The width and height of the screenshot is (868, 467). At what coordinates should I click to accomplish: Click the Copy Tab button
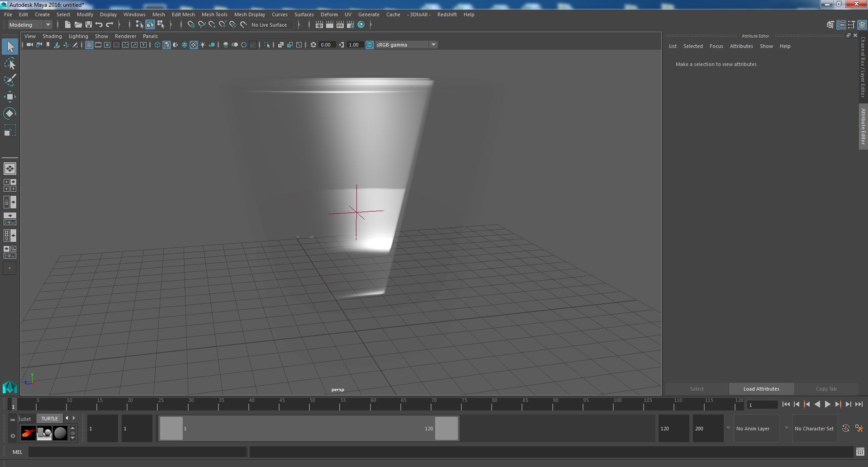826,389
